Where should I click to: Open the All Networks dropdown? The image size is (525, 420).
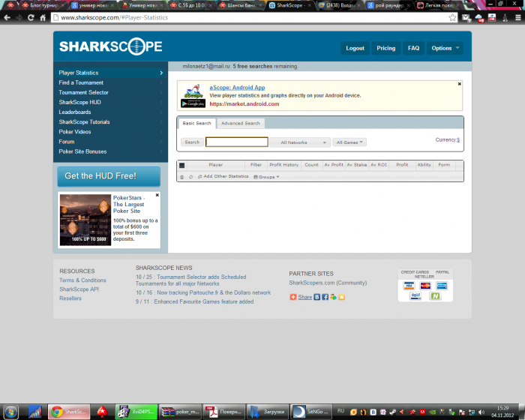coord(300,142)
